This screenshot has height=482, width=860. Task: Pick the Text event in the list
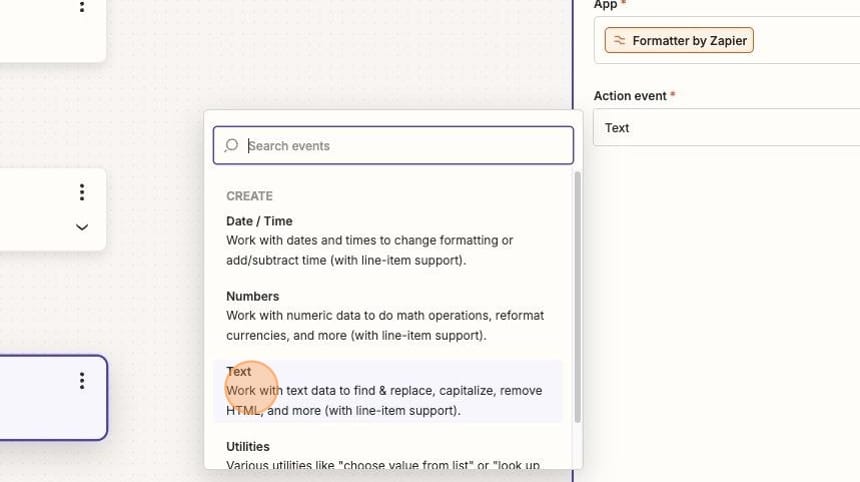[x=387, y=391]
